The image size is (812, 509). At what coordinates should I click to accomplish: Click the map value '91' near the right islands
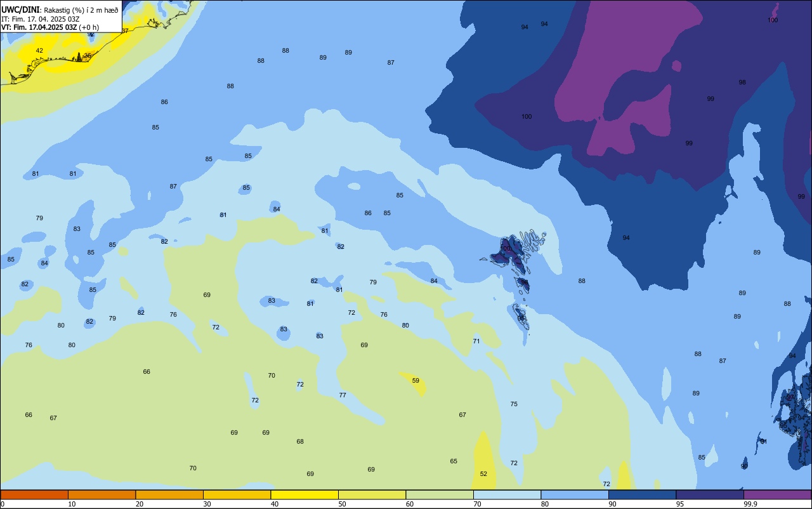(764, 442)
